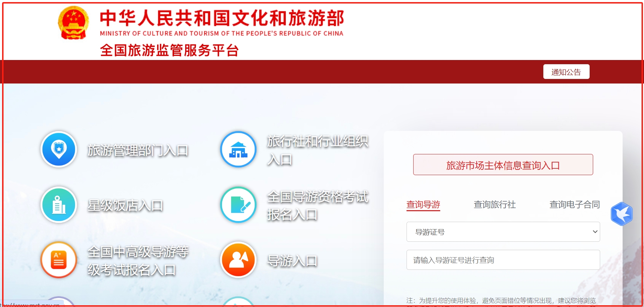Click the teal star hotel icon

pos(59,205)
